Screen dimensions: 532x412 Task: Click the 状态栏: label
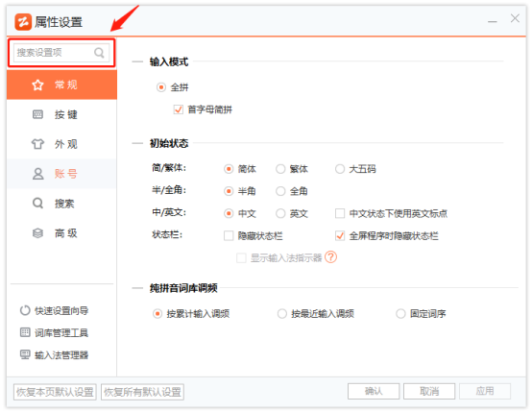coord(167,234)
